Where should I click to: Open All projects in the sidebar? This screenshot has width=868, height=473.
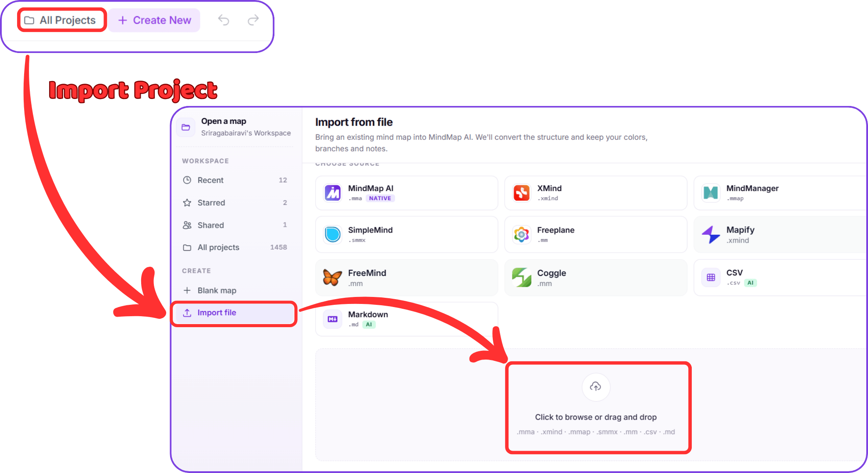coord(235,247)
